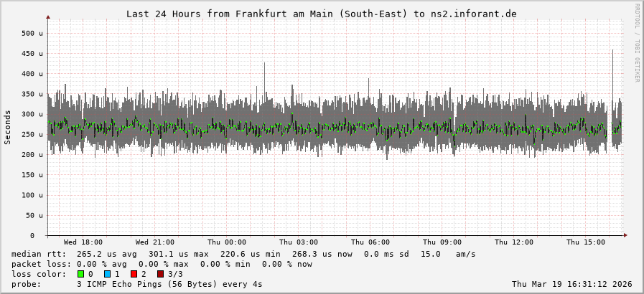Click the packet loss statistics line
This screenshot has height=294, width=644.
tap(162, 264)
